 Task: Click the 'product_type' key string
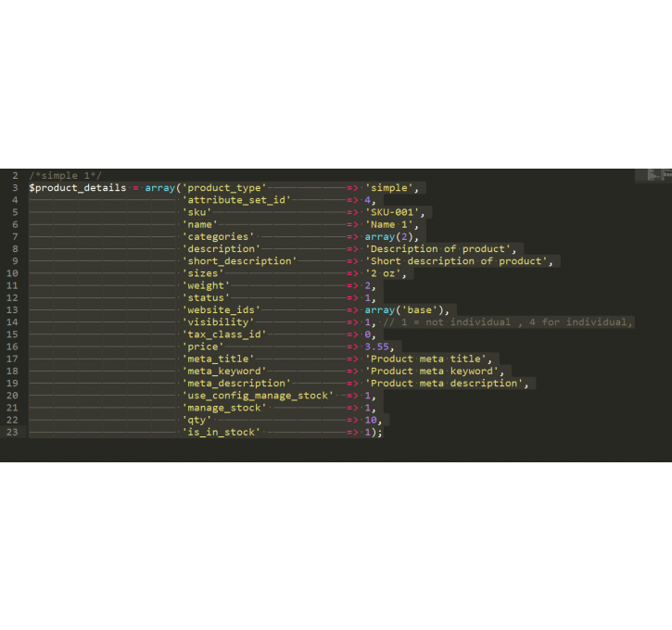224,187
